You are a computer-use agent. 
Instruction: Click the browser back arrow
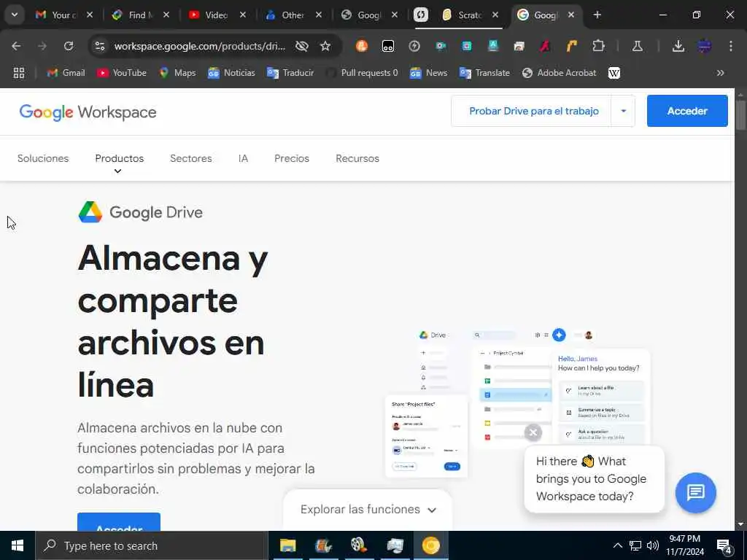[16, 46]
